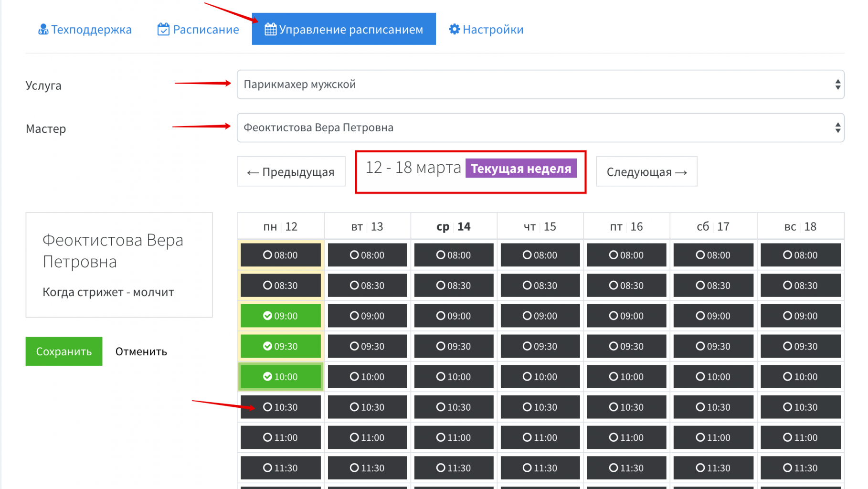Open the Услуга dropdown showing Парикмахер мужской
This screenshot has width=868, height=489.
(540, 85)
